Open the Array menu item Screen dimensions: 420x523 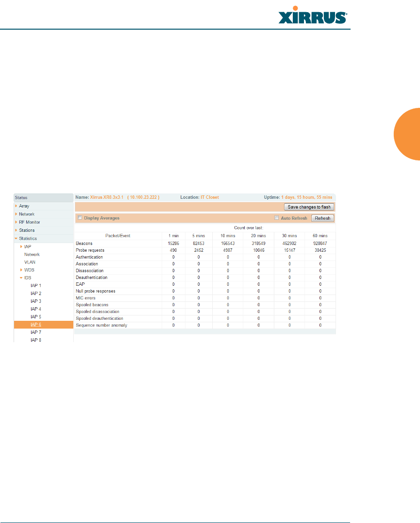(x=24, y=206)
